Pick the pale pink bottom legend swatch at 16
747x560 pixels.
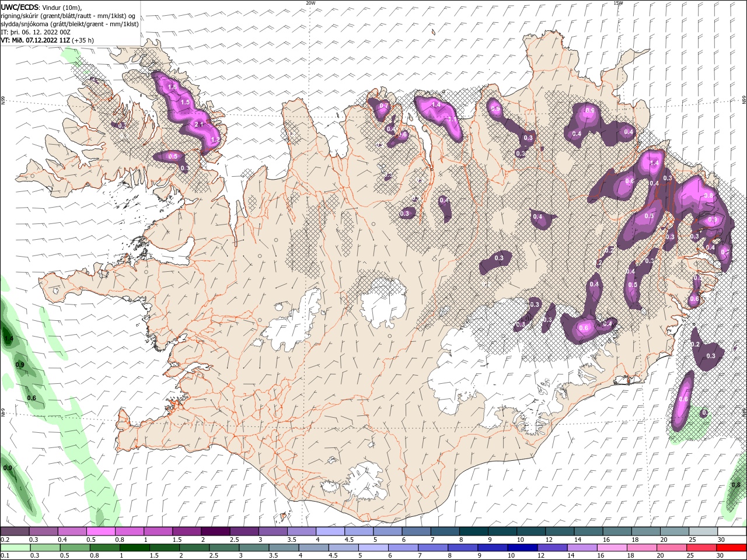(613, 548)
